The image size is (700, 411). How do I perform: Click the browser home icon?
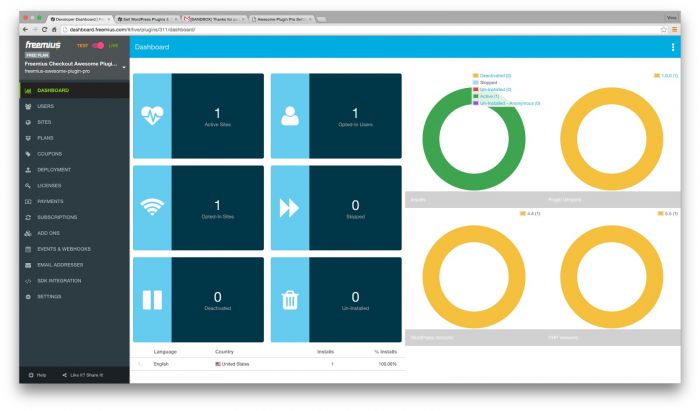54,29
